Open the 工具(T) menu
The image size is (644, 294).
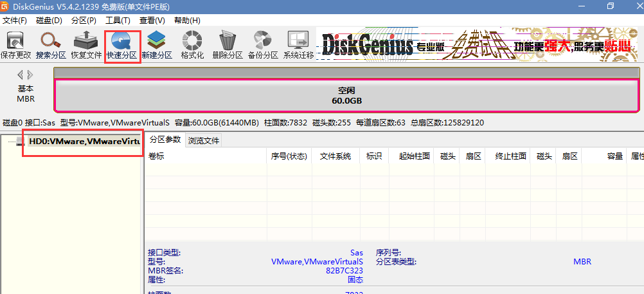118,20
